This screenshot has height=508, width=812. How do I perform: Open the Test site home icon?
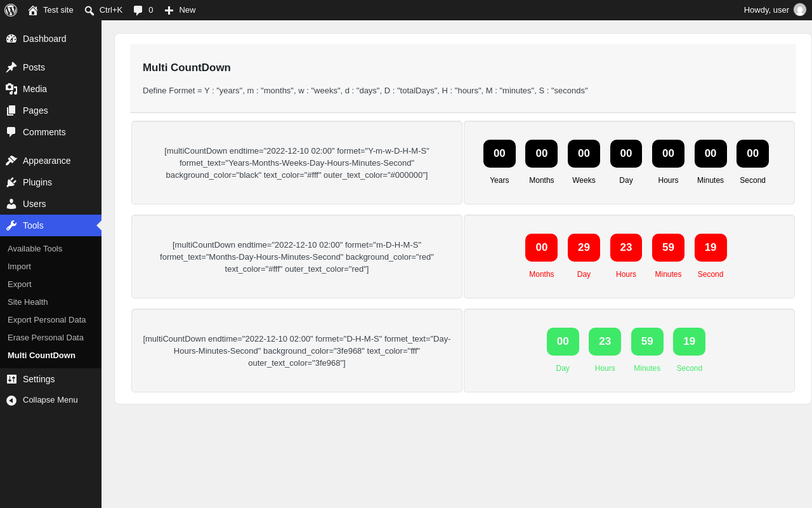coord(33,10)
